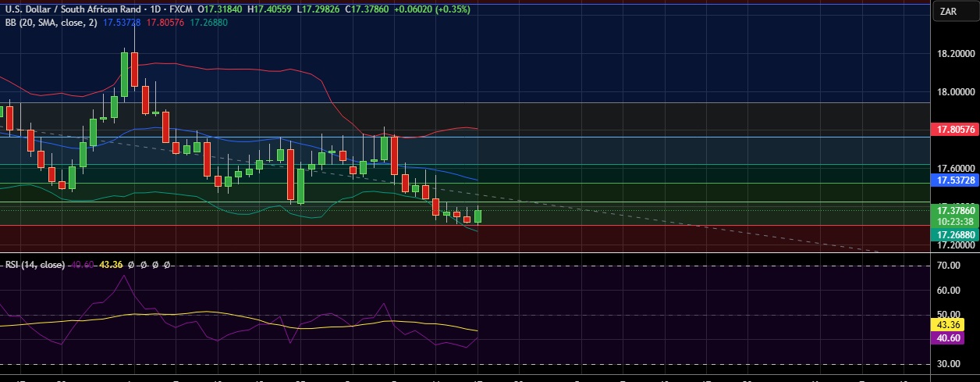Open the ZAR currency selector
The image size is (980, 382).
click(949, 11)
